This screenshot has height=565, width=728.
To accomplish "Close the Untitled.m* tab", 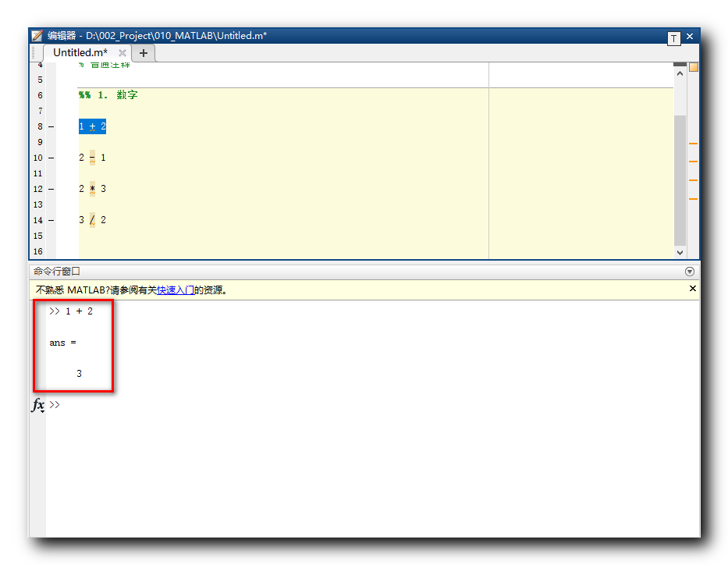I will click(x=122, y=53).
